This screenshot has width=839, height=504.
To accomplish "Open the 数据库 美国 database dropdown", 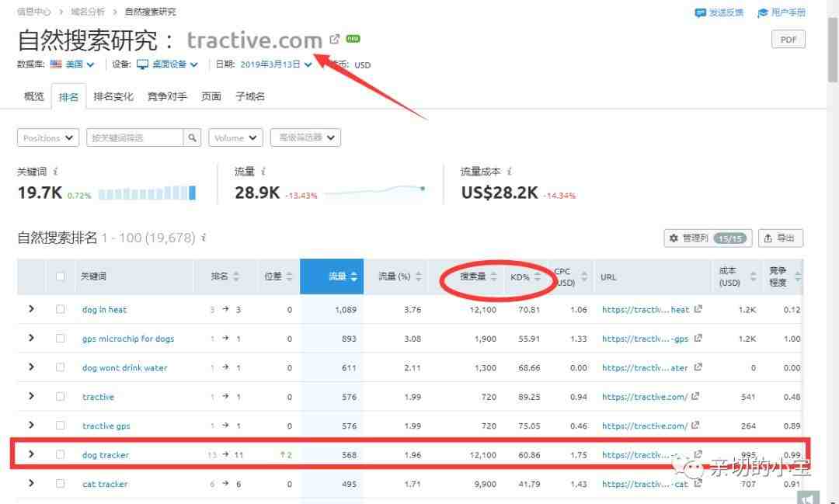I will pyautogui.click(x=73, y=64).
